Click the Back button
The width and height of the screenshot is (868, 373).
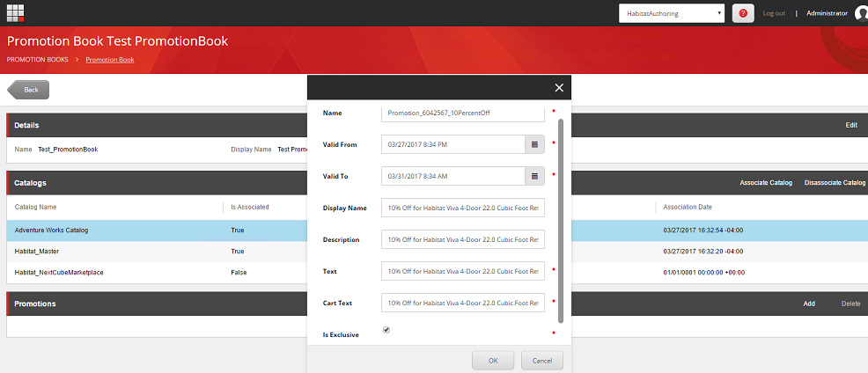point(29,90)
